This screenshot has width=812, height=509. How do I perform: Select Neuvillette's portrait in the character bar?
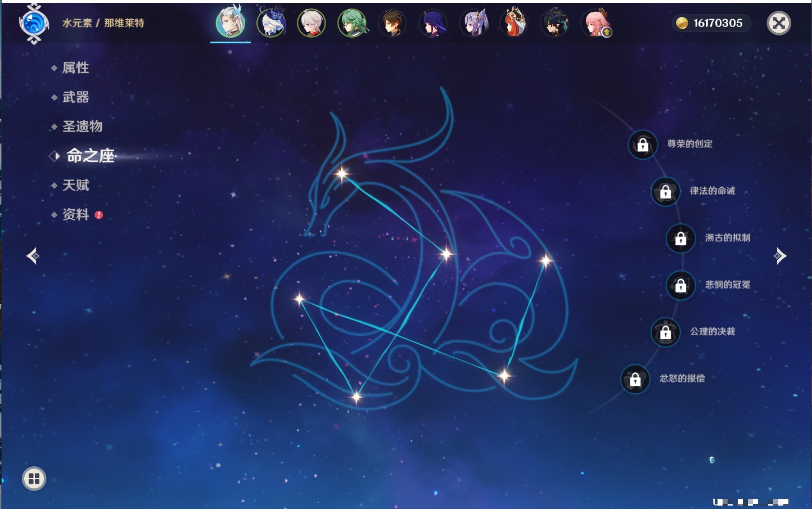231,23
